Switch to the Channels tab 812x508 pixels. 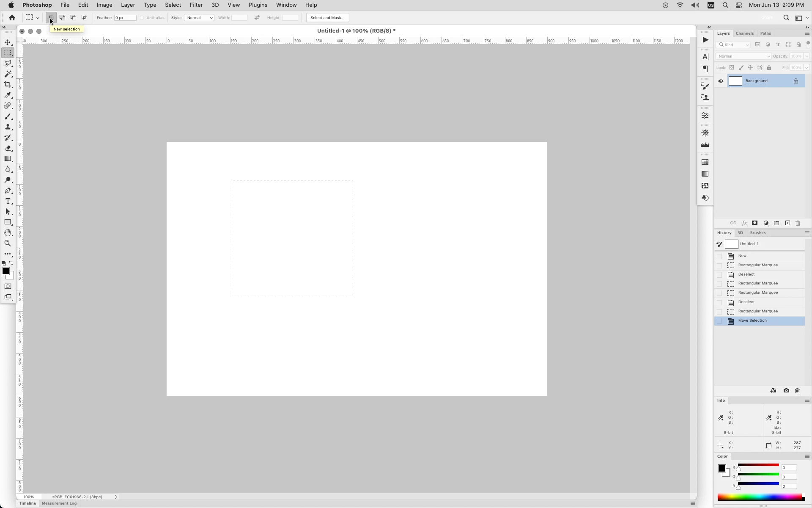pyautogui.click(x=744, y=33)
